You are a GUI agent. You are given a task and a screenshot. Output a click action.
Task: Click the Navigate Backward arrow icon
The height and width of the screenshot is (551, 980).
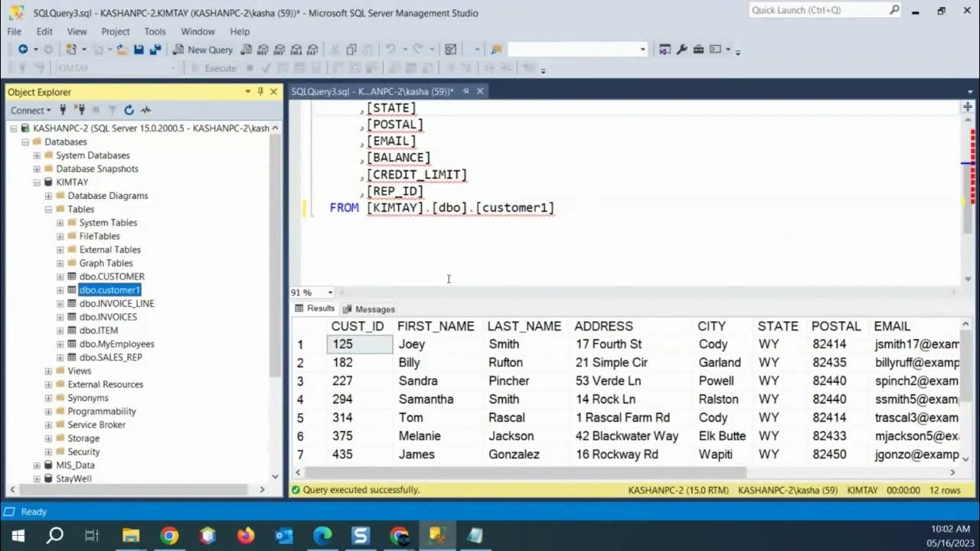[23, 50]
